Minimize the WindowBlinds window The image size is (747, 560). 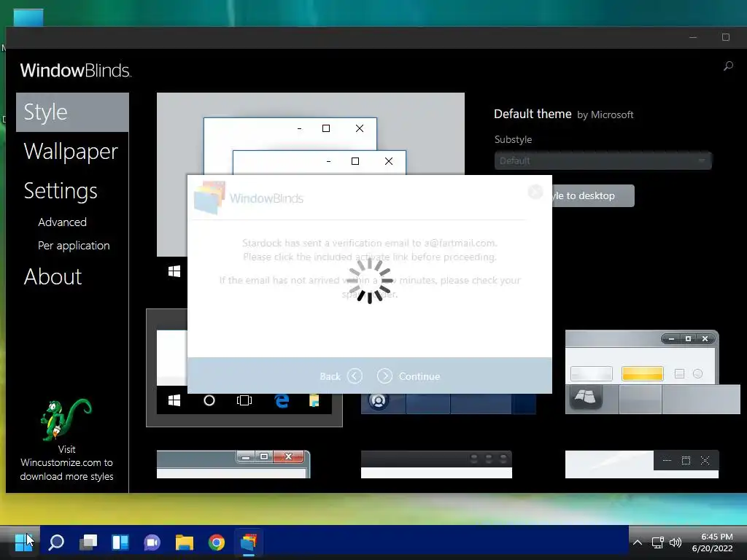click(x=693, y=37)
